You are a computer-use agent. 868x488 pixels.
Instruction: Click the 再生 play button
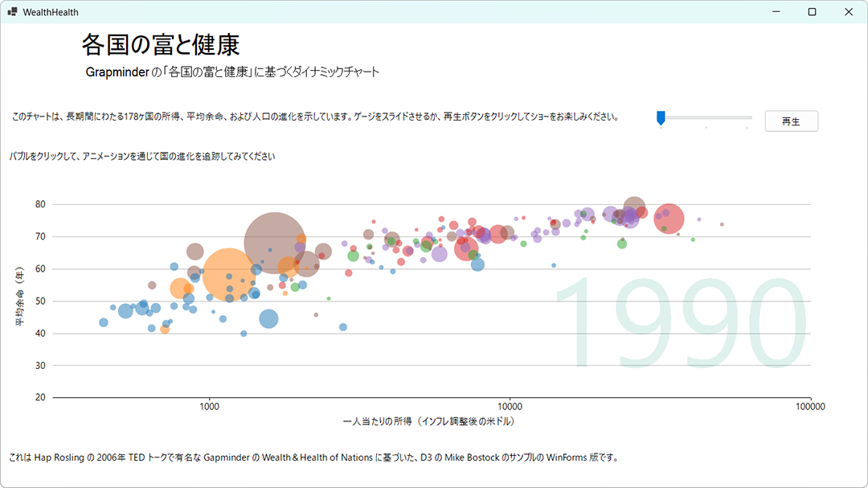791,121
